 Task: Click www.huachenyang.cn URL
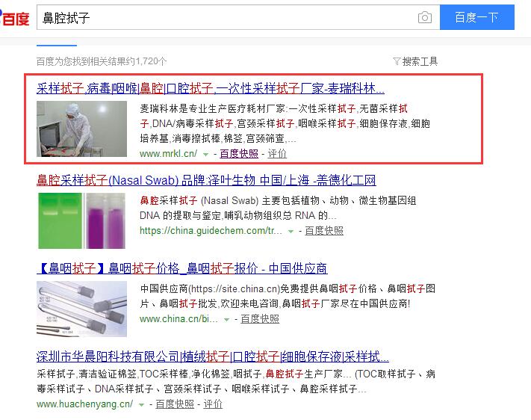(84, 404)
